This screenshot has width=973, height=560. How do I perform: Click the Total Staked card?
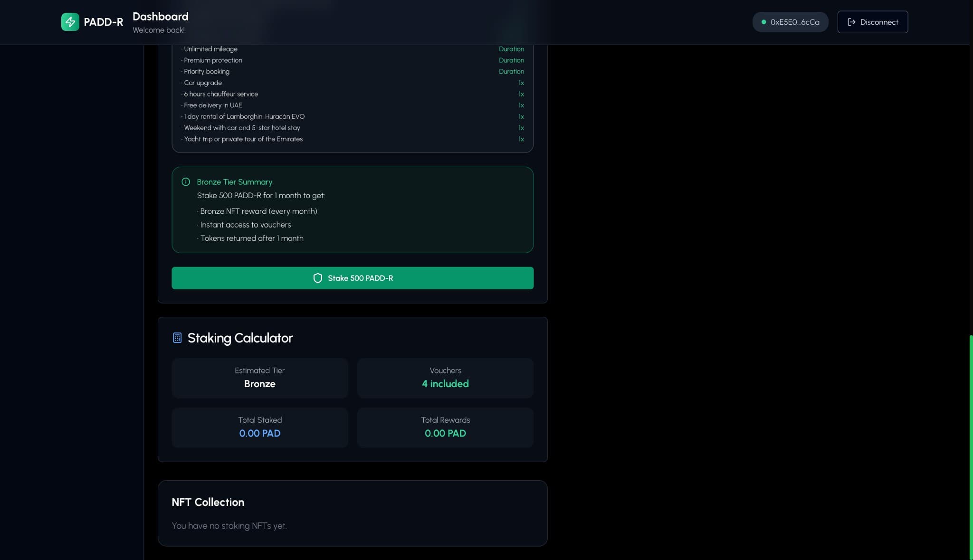coord(259,427)
